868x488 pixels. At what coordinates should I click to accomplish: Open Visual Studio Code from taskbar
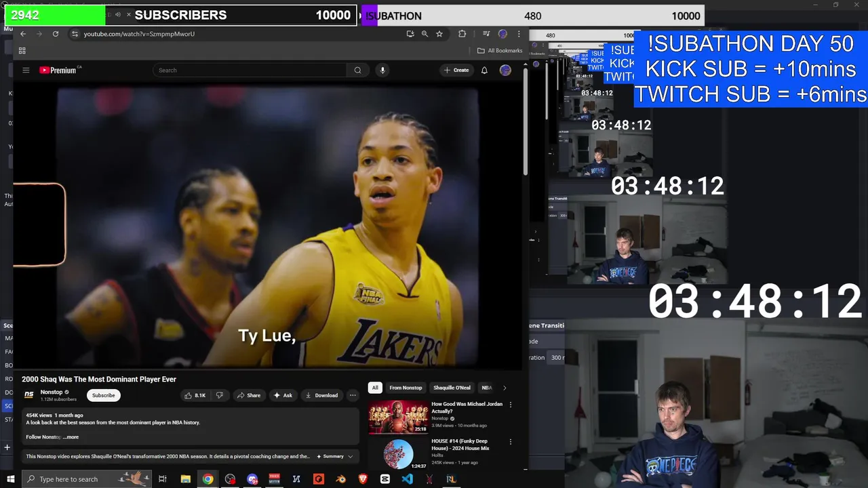407,479
